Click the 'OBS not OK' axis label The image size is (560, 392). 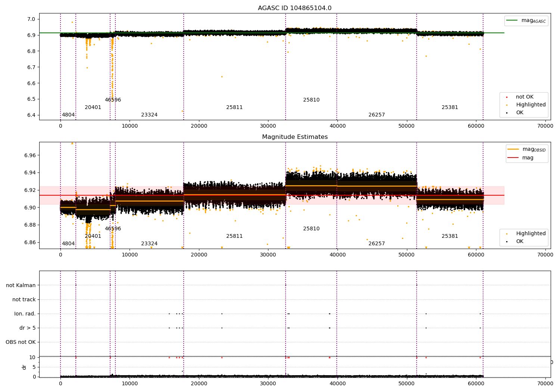[21, 342]
